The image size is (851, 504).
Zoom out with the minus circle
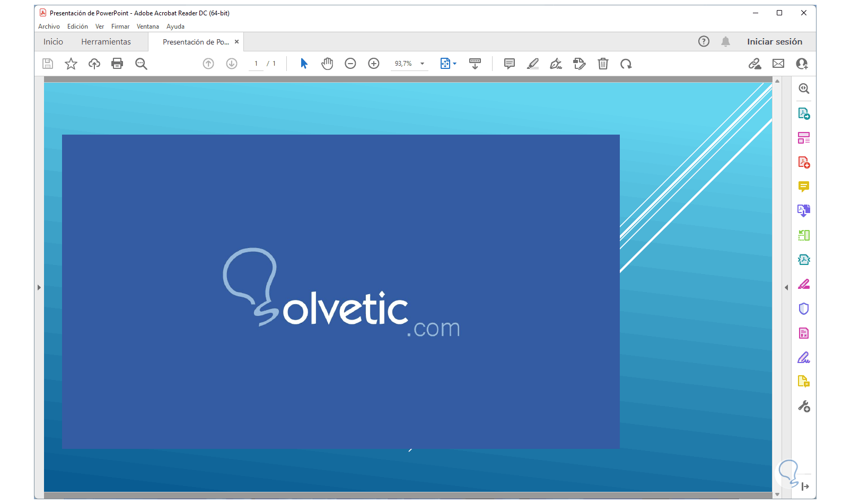pos(350,64)
